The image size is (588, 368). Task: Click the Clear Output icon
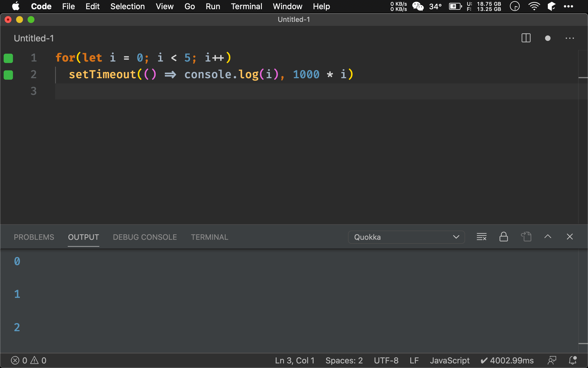(481, 237)
